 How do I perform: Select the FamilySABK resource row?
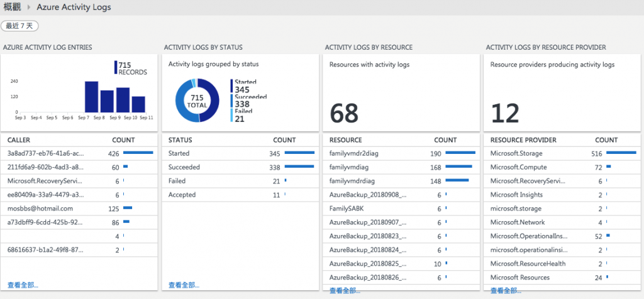click(x=401, y=209)
